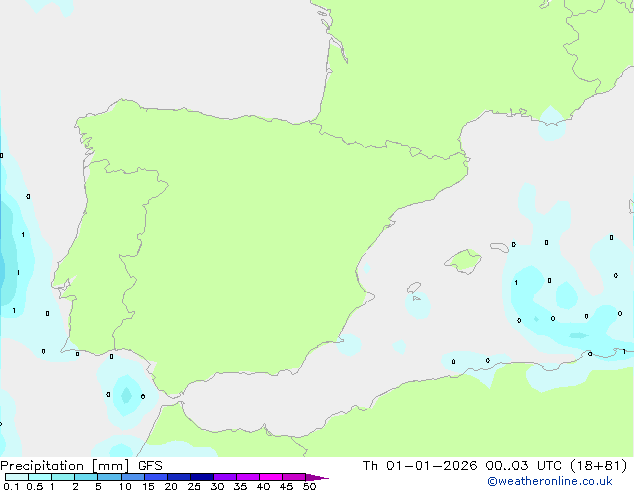
Task: Click the 5 mm legend color swatch
Action: [109, 477]
